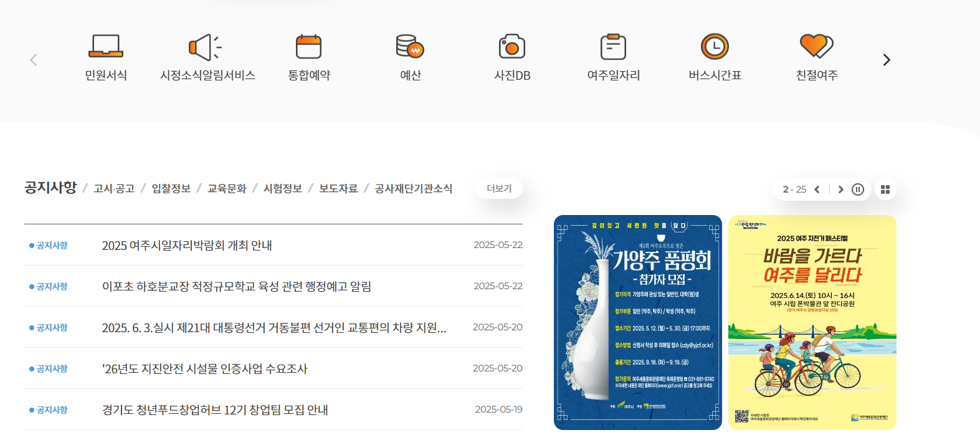Open the 가양주 품평회 poster banner
Screen dimensions: 980x440
pyautogui.click(x=638, y=322)
